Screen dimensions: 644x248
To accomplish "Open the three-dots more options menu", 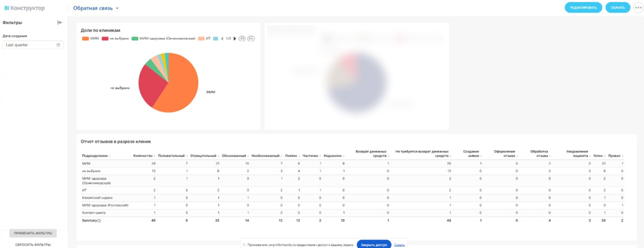I will tap(638, 8).
